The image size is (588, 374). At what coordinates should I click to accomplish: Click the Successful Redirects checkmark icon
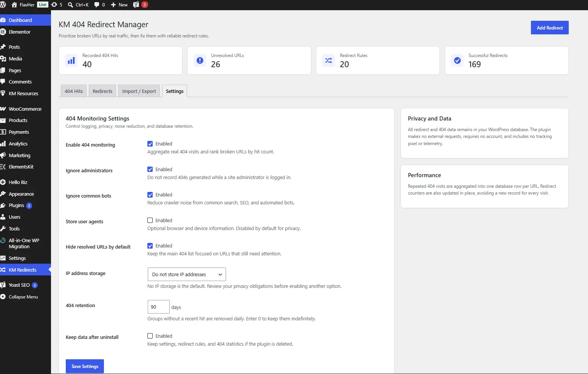[457, 60]
